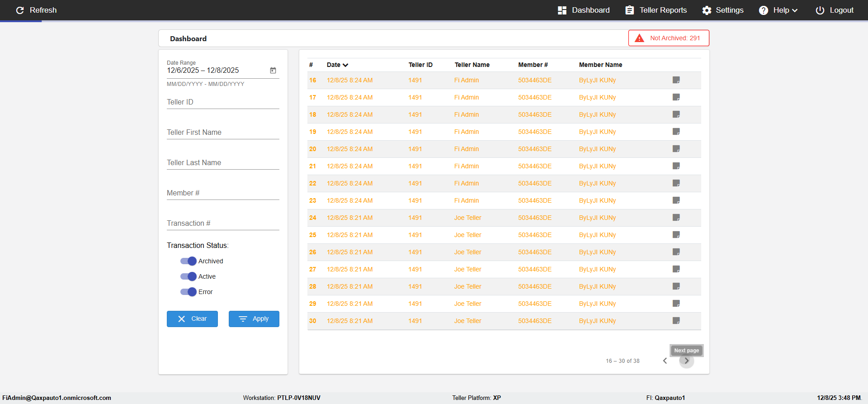This screenshot has width=868, height=404.
Task: Open note icon for row 26
Action: pos(676,252)
